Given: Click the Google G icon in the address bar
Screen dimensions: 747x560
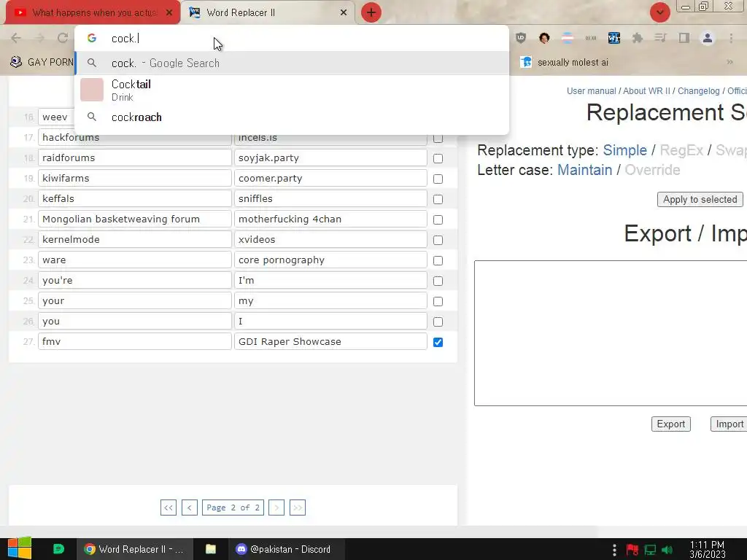Looking at the screenshot, I should tap(92, 38).
